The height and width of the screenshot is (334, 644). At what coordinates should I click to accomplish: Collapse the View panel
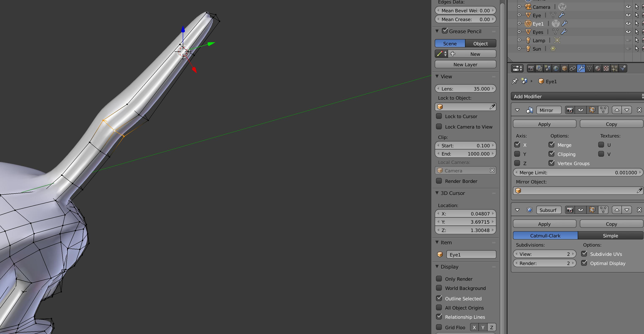tap(437, 76)
